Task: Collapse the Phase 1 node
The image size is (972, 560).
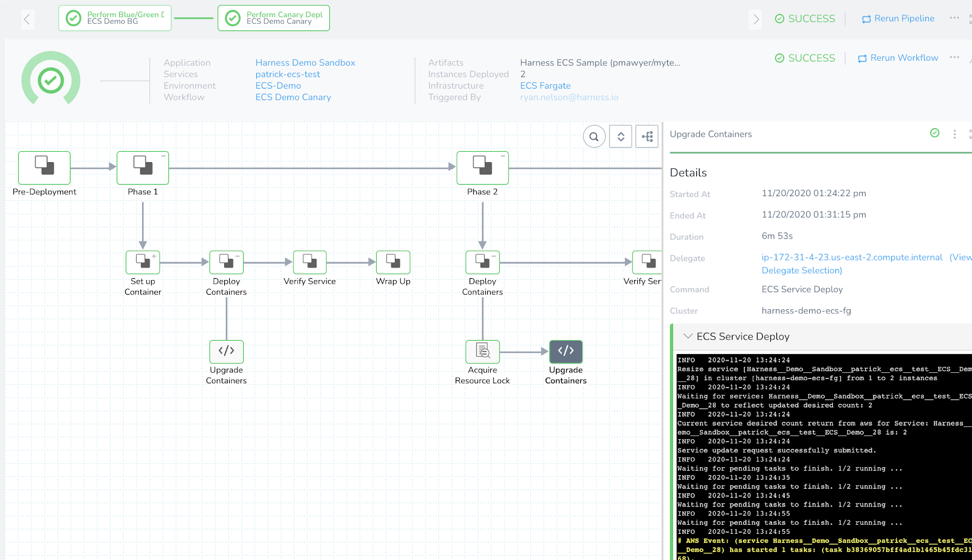Action: 163,156
